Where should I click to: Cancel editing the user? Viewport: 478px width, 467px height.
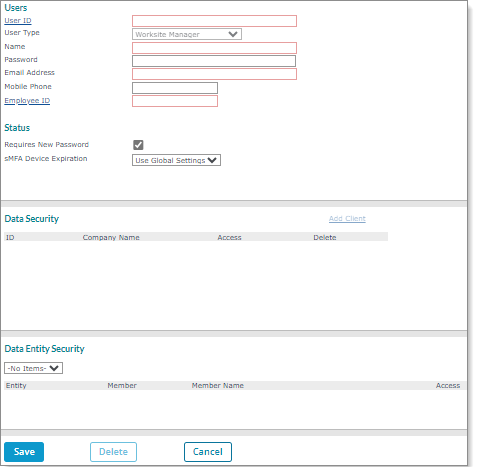pos(208,452)
